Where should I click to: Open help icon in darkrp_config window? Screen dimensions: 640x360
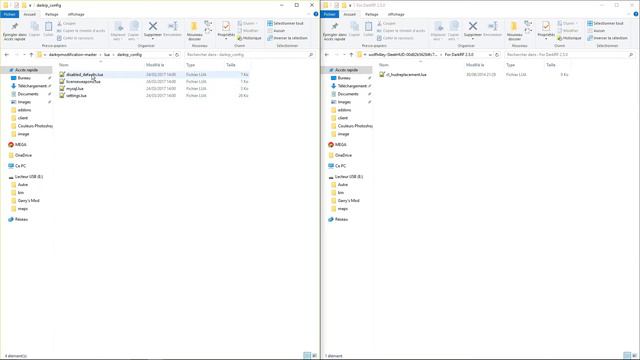tap(316, 14)
